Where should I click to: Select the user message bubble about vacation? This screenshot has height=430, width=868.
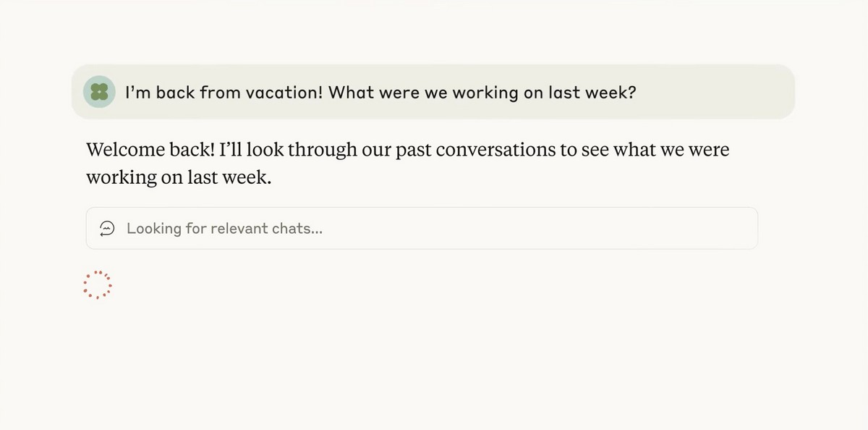pos(433,92)
